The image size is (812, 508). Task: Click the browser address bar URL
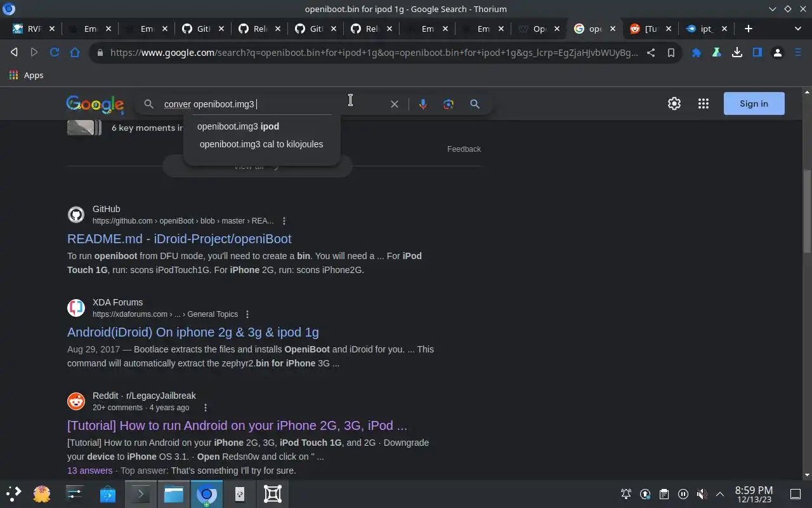[x=374, y=53]
